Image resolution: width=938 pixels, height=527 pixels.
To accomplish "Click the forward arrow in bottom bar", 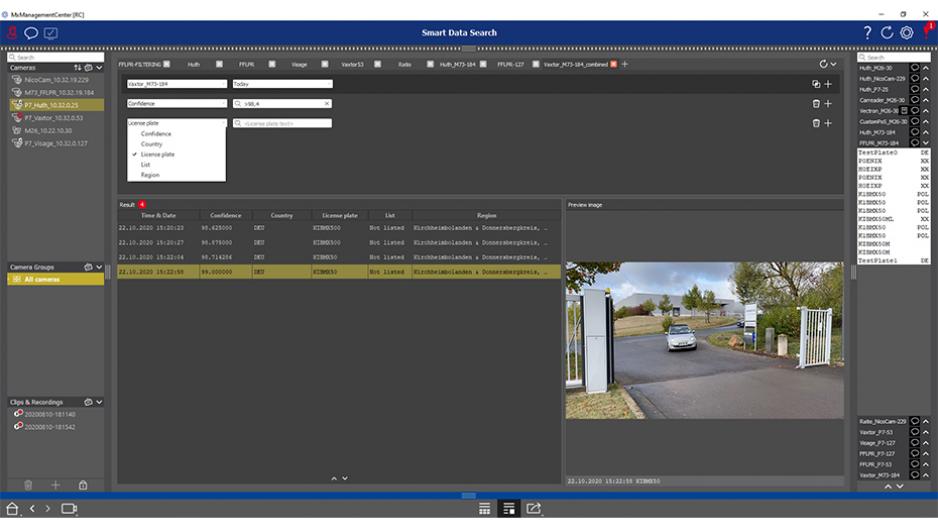I will (48, 508).
